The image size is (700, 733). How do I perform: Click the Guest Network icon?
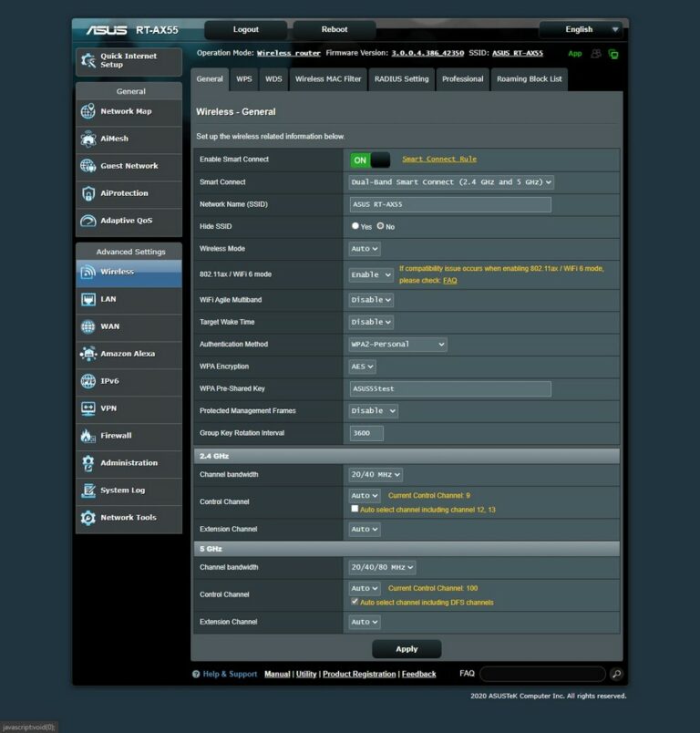87,166
